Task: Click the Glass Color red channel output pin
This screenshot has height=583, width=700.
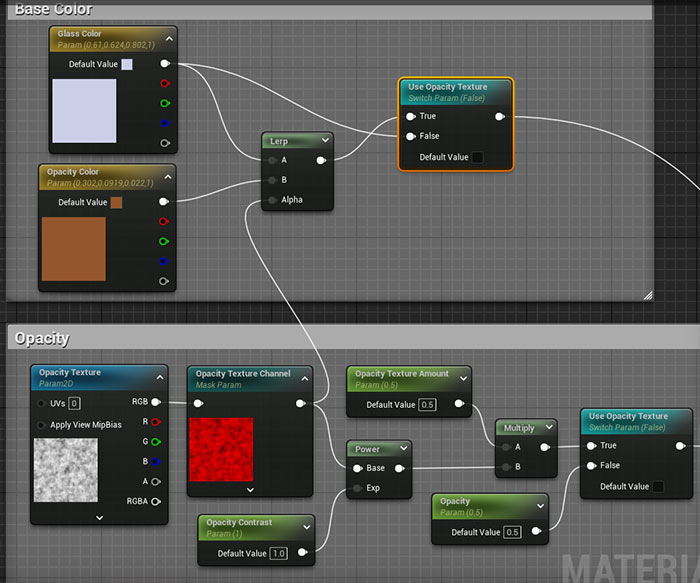Action: [x=165, y=84]
